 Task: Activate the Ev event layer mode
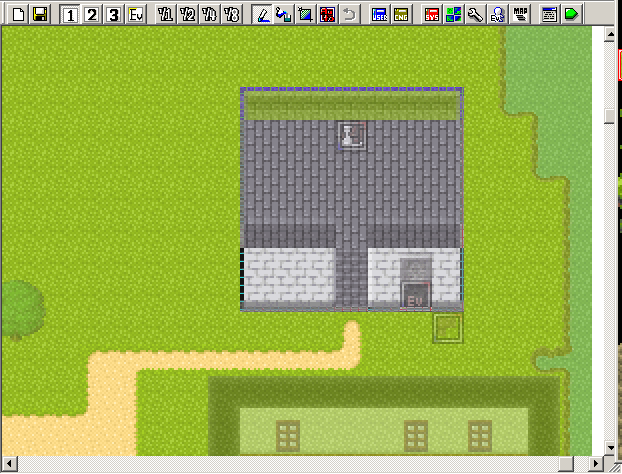coord(135,14)
